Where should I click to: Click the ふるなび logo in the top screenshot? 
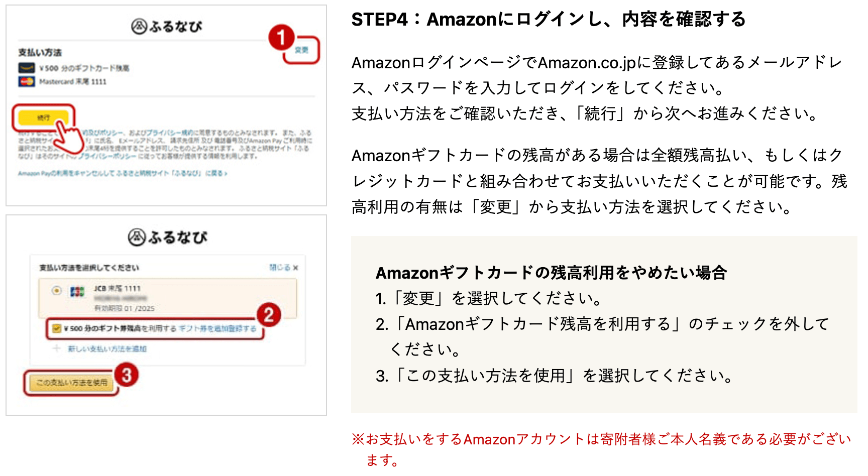click(x=167, y=26)
